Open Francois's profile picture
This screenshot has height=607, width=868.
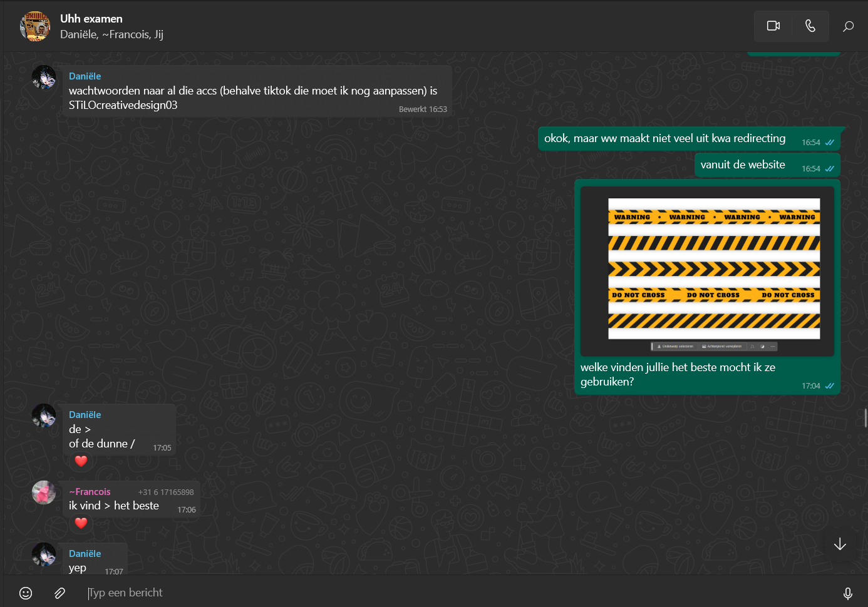pyautogui.click(x=44, y=492)
